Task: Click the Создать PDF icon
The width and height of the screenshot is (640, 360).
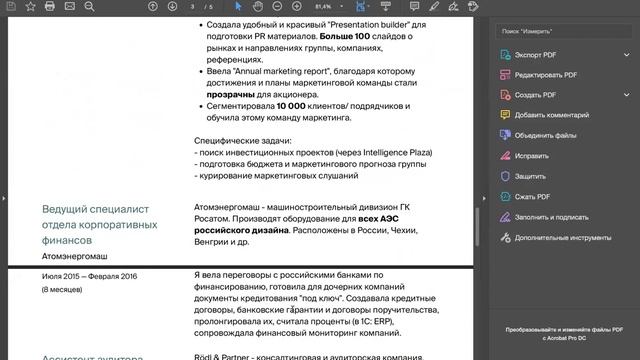Action: 505,95
